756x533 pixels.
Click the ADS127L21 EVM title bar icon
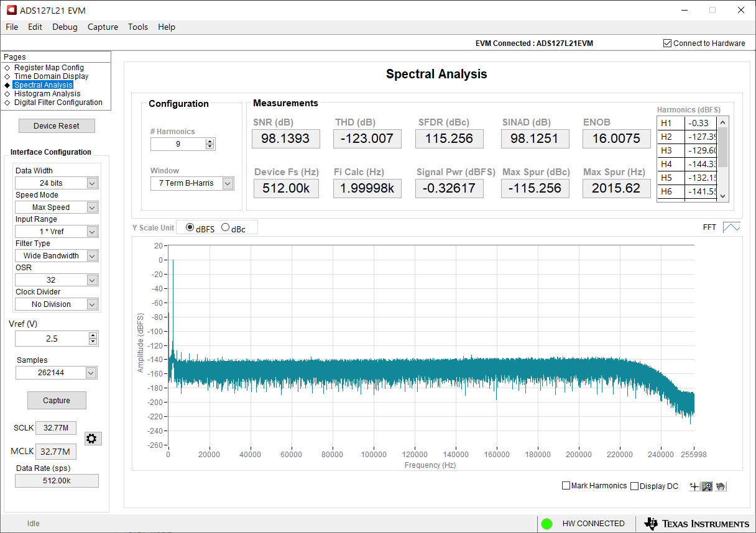11,11
